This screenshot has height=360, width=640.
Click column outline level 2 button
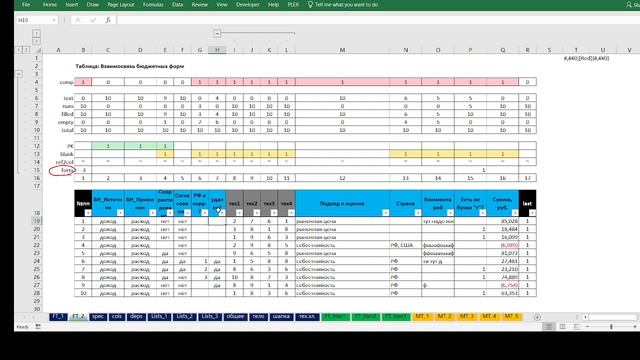tap(36, 41)
